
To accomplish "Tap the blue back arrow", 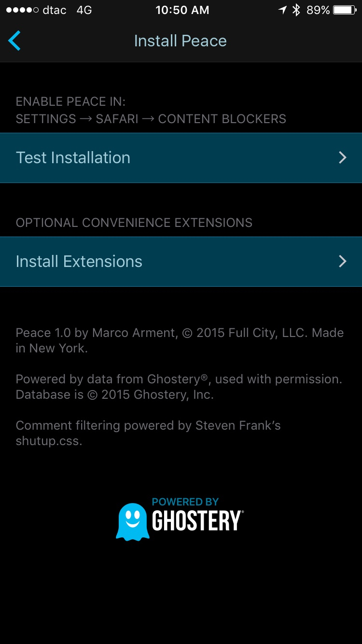I will (x=14, y=41).
